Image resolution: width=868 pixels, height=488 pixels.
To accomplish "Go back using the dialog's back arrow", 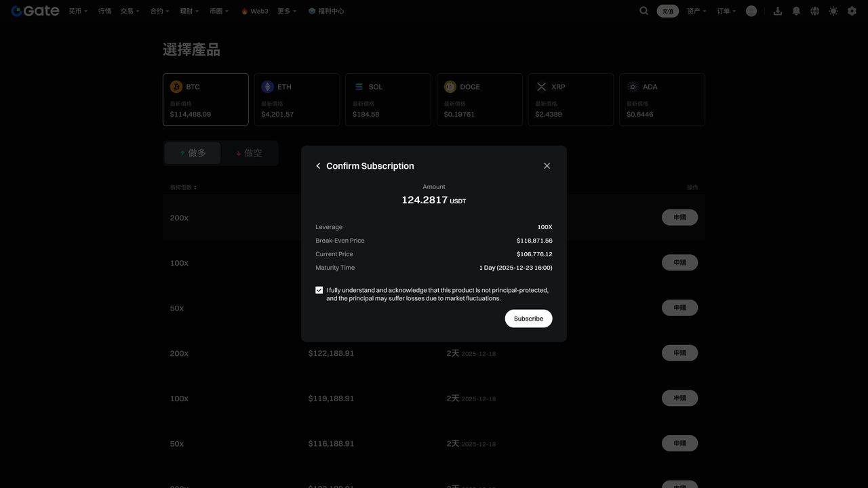I will coord(318,166).
